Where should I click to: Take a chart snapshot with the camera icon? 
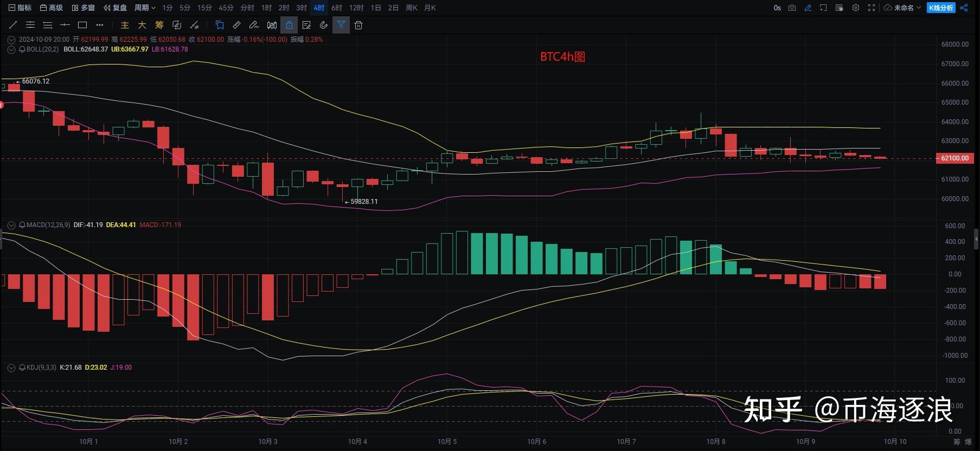click(x=792, y=8)
